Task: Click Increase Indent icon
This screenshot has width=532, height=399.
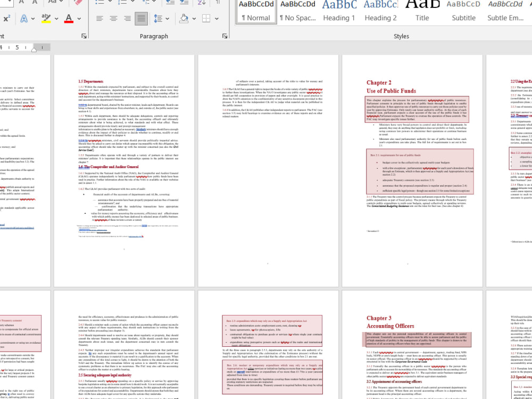Action: [x=184, y=3]
